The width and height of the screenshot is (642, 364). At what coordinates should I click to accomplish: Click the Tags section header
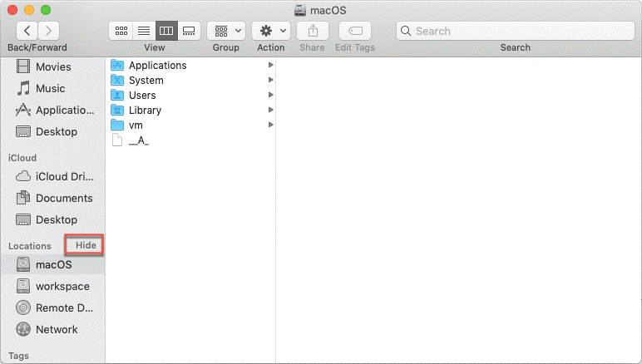[x=18, y=356]
